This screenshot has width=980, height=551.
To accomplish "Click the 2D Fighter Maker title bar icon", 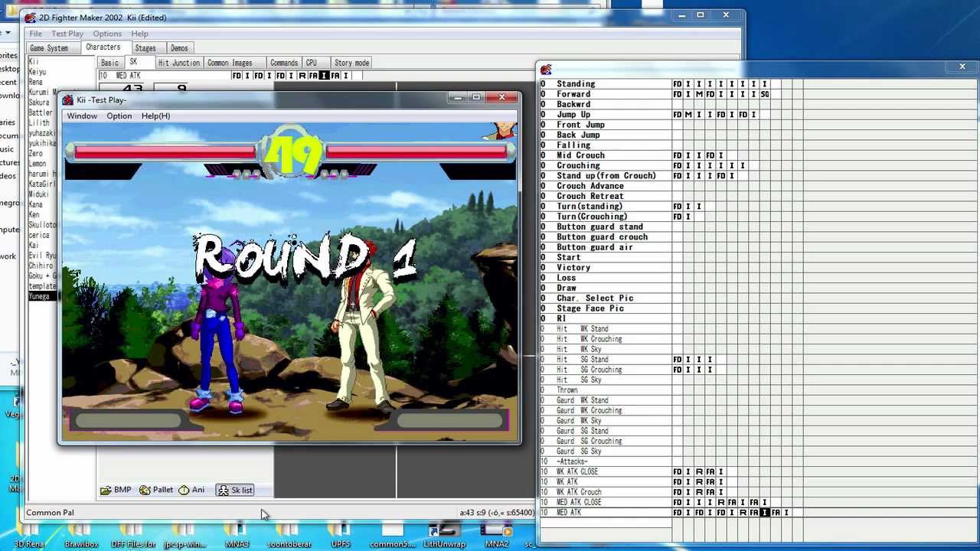I will tap(30, 18).
